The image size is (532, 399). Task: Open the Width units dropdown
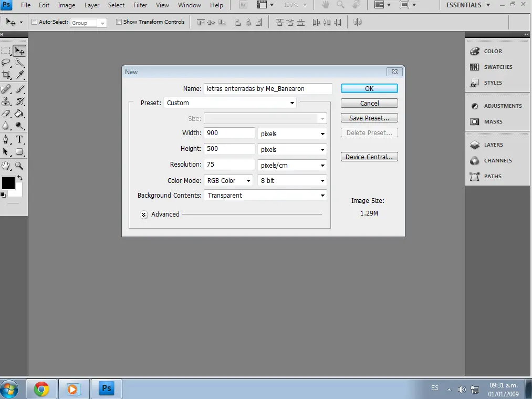click(x=292, y=134)
